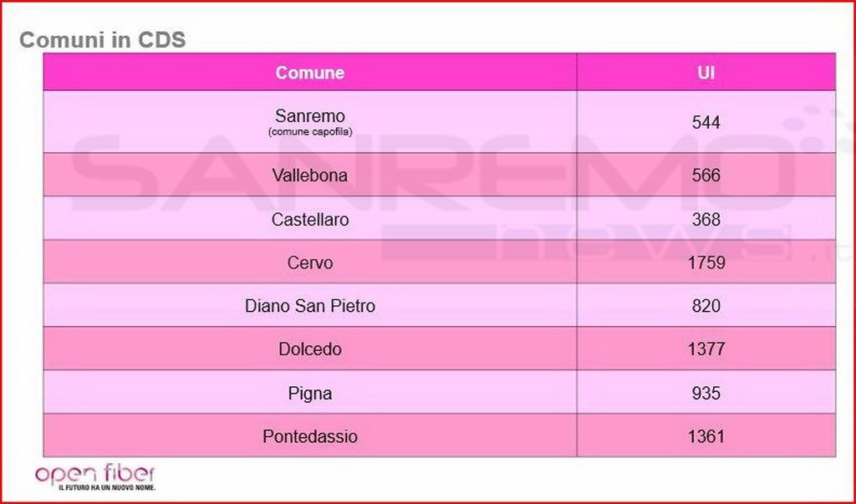Click the Open Fiber logo
The width and height of the screenshot is (856, 504).
(x=95, y=477)
